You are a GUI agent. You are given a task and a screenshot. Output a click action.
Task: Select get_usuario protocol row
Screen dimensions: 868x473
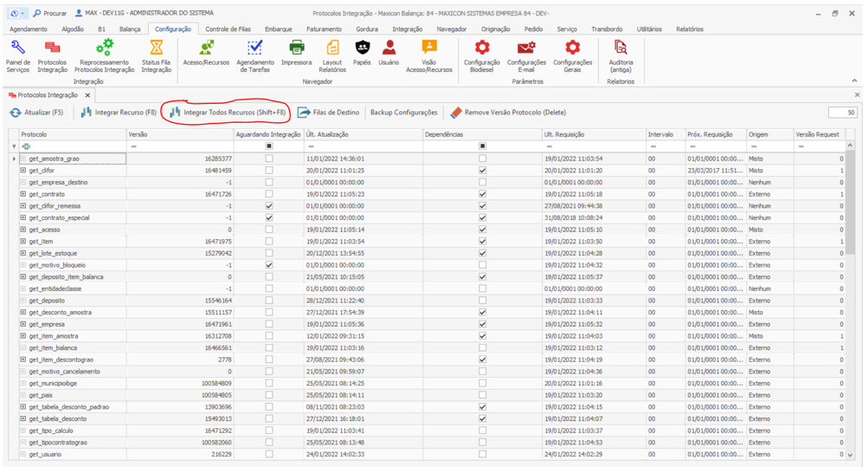click(x=433, y=454)
